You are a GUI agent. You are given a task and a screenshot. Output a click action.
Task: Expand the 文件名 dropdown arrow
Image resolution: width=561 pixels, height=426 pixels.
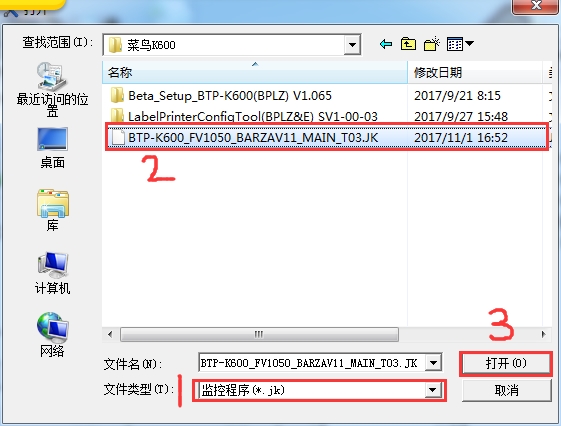[x=433, y=363]
